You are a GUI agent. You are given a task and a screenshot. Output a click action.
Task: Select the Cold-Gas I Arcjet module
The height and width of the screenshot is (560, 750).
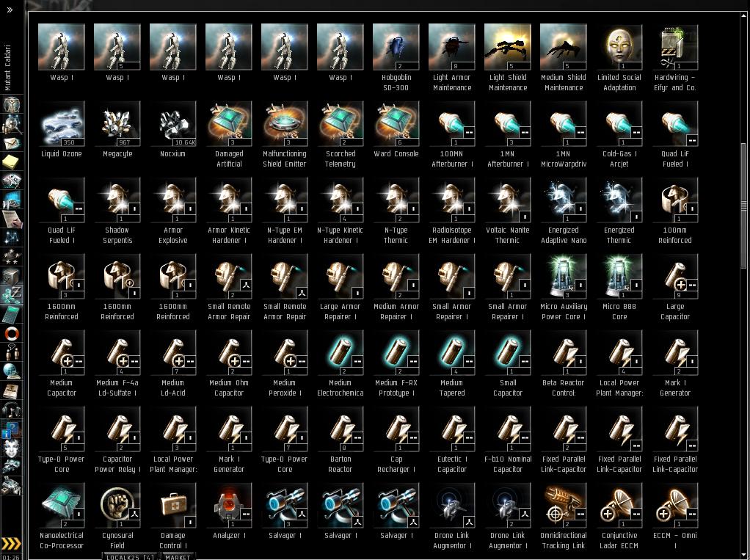[619, 135]
